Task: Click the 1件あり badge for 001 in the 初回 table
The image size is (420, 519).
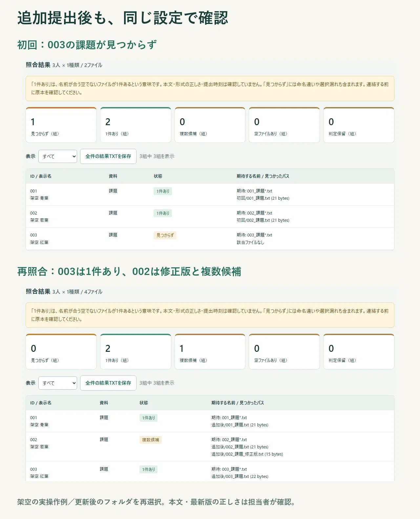Action: coord(163,191)
